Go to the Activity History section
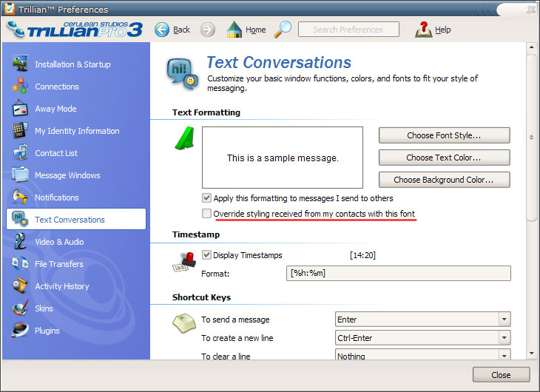 pos(62,286)
